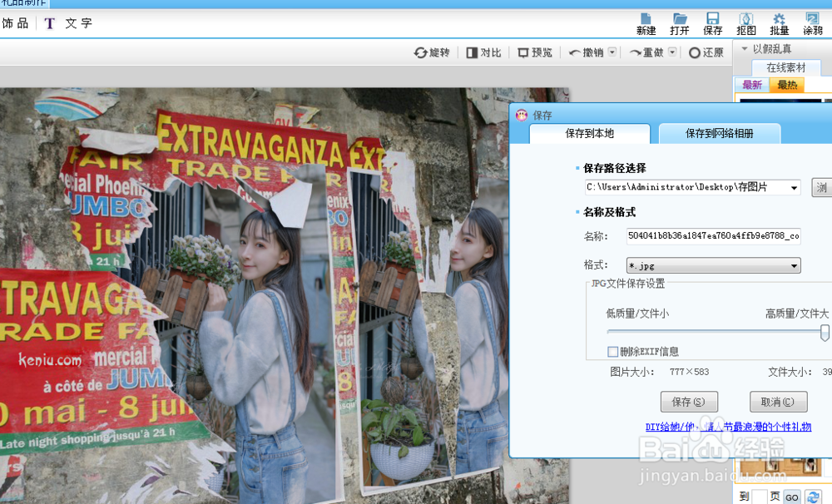Expand the undo history dropdown arrow
The height and width of the screenshot is (504, 832).
[612, 52]
